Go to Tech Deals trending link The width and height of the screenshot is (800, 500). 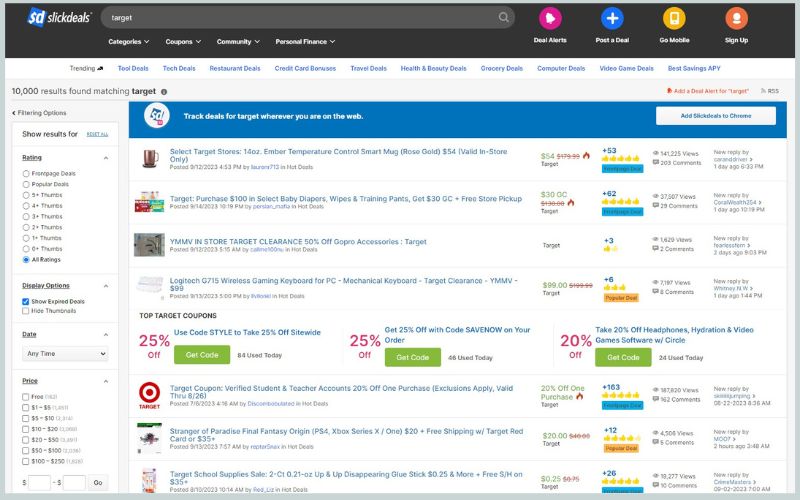click(179, 68)
